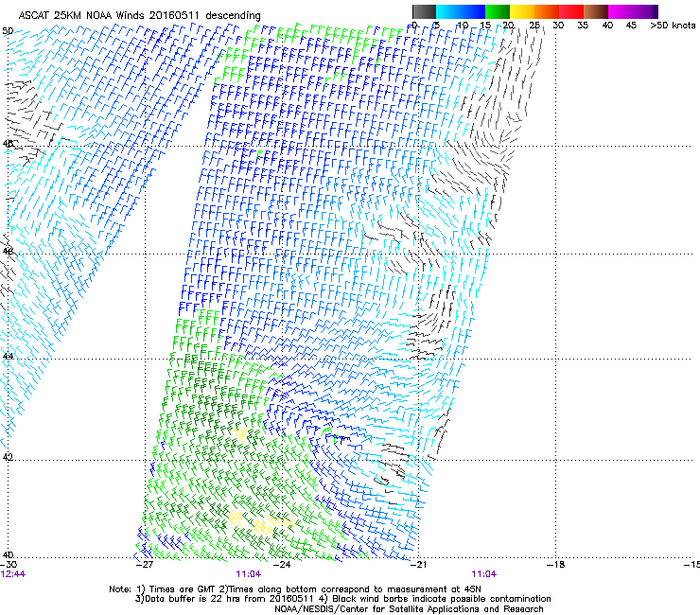Viewport: 700px width, 615px height.
Task: Click the '-24' longitude axis label
Action: click(x=281, y=565)
